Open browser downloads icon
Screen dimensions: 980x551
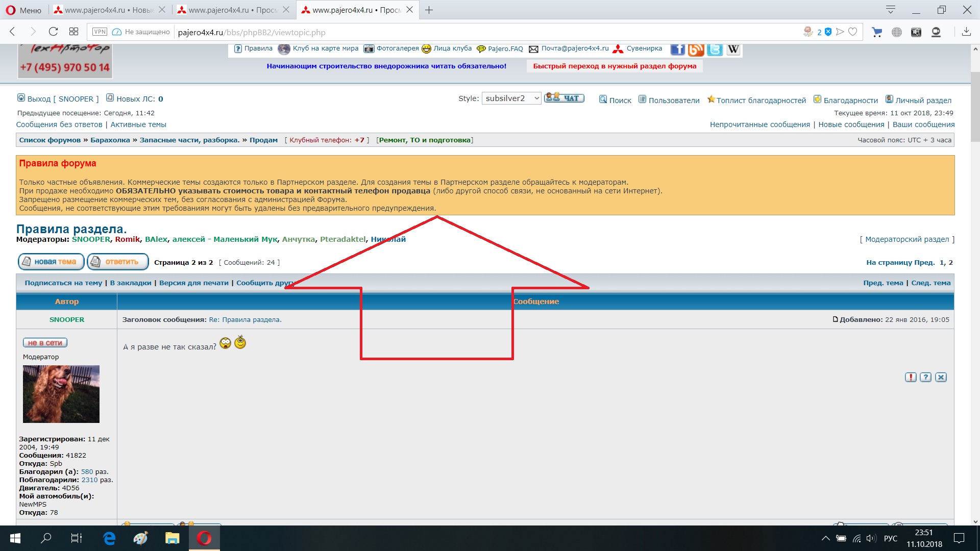click(x=966, y=32)
